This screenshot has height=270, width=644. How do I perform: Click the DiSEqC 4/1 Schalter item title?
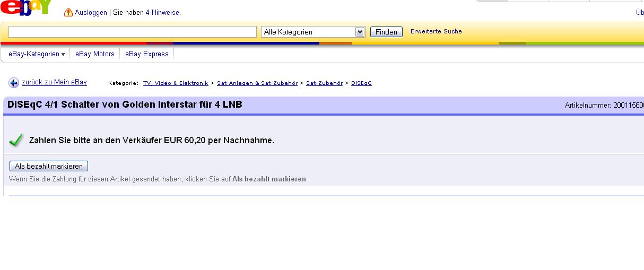click(x=125, y=104)
